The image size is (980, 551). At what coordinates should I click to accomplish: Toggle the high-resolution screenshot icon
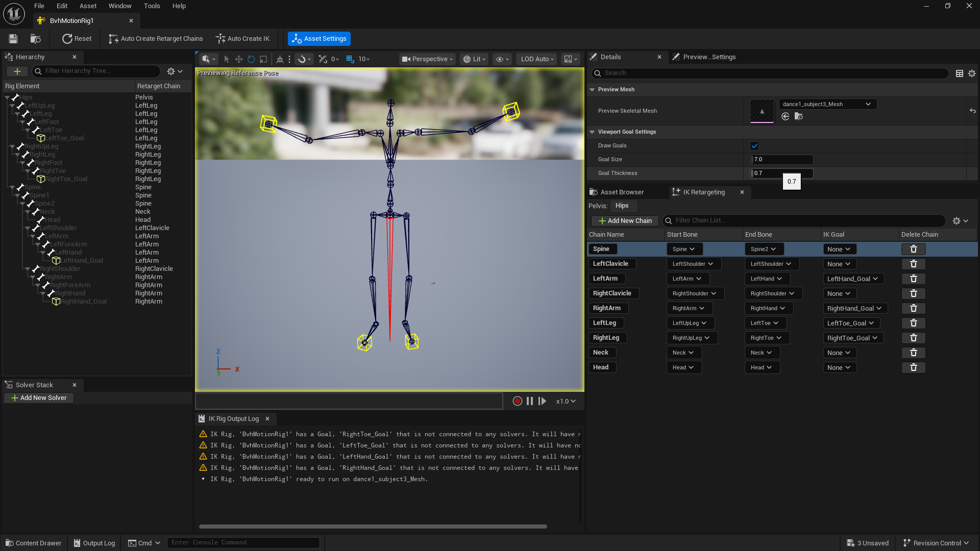click(569, 59)
